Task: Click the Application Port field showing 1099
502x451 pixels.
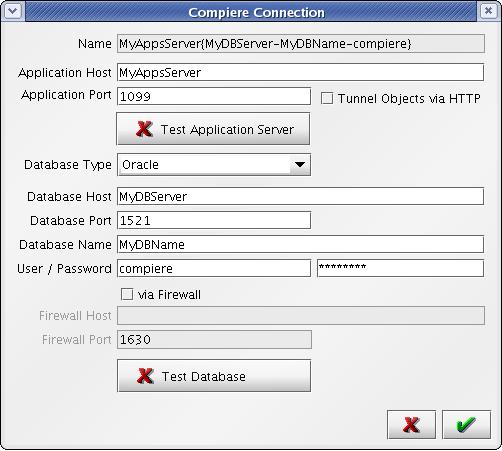Action: (214, 96)
